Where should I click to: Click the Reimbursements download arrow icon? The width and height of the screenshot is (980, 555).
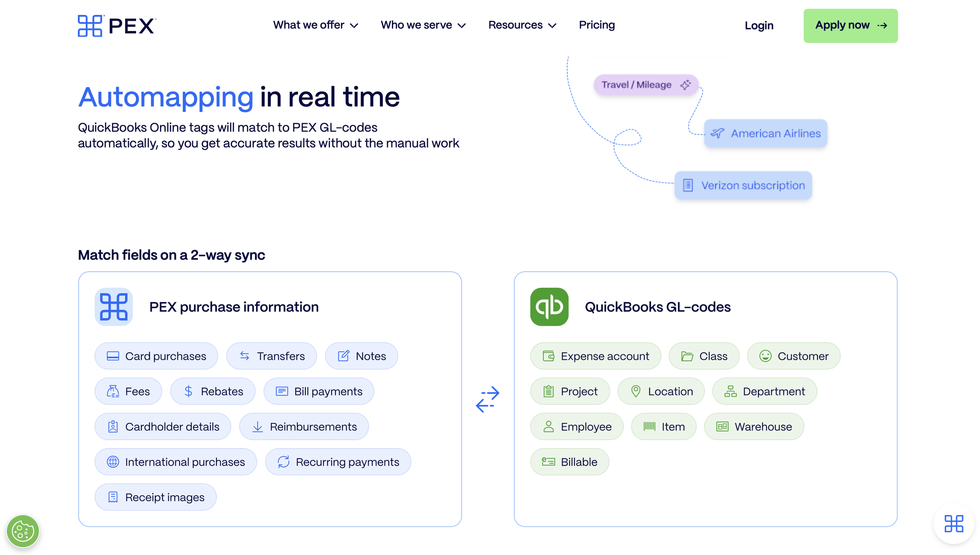coord(258,427)
